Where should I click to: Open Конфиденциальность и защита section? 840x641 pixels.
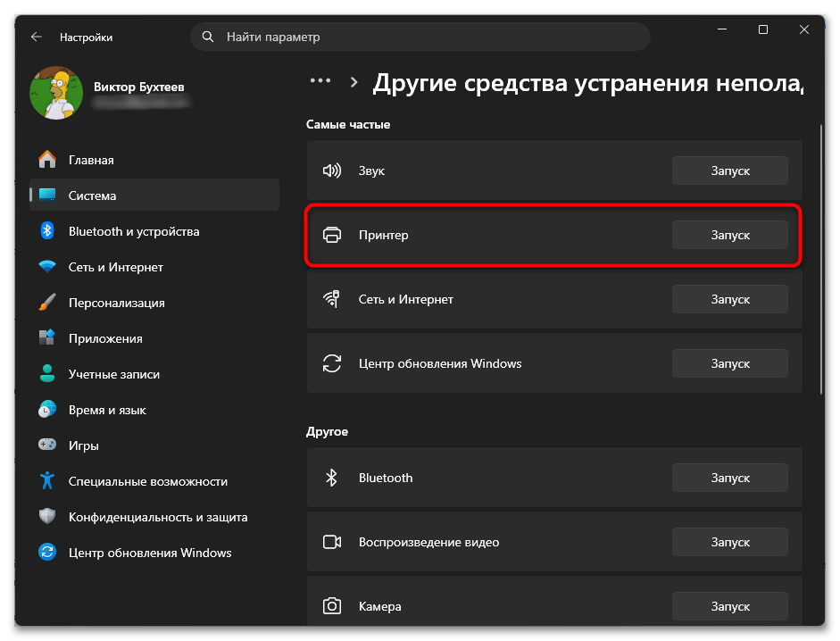(154, 517)
